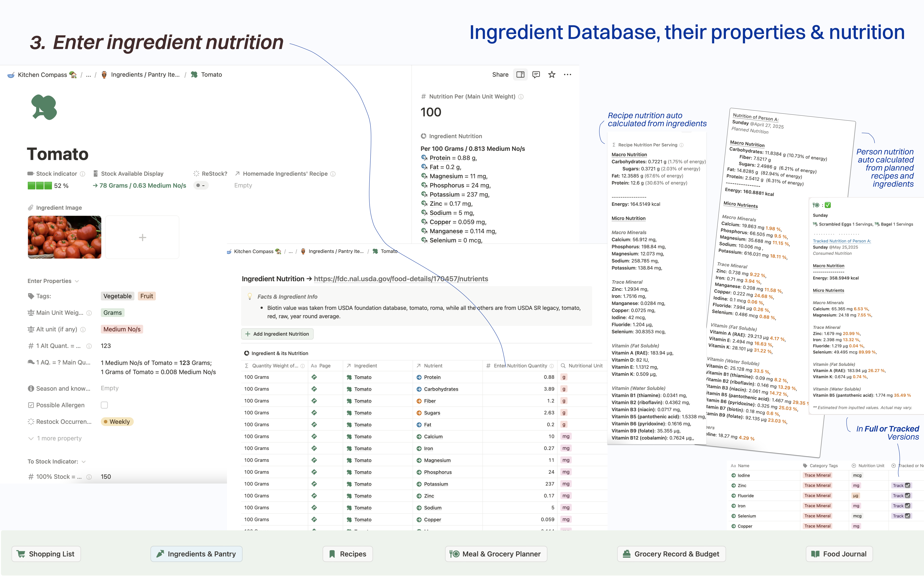Click the Main Unit Weight scale icon
The width and height of the screenshot is (924, 576).
point(31,313)
